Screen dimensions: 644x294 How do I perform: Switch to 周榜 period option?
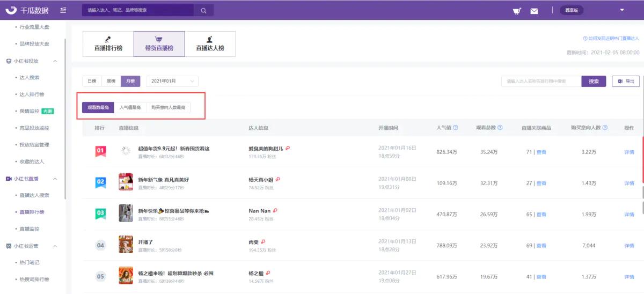[111, 81]
